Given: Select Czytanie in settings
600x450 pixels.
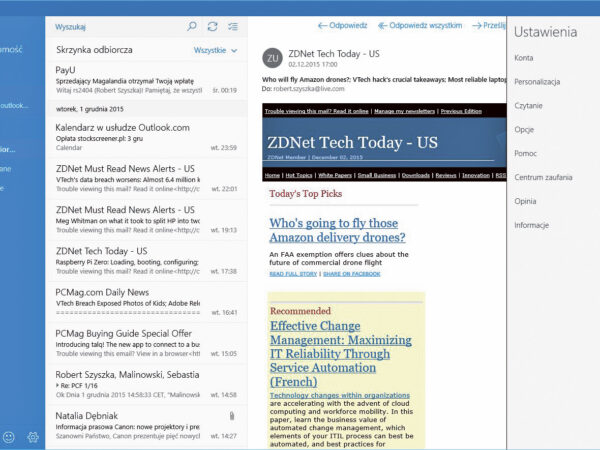Looking at the screenshot, I should (529, 106).
